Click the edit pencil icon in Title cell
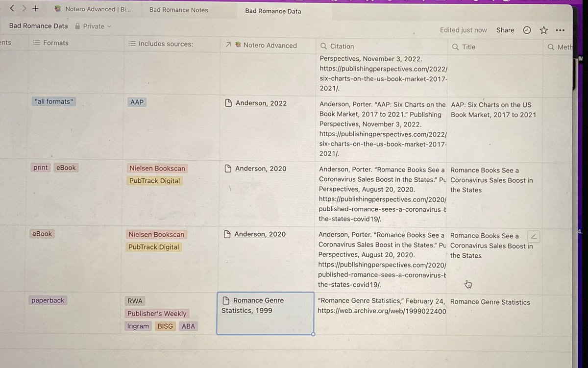 pos(534,236)
